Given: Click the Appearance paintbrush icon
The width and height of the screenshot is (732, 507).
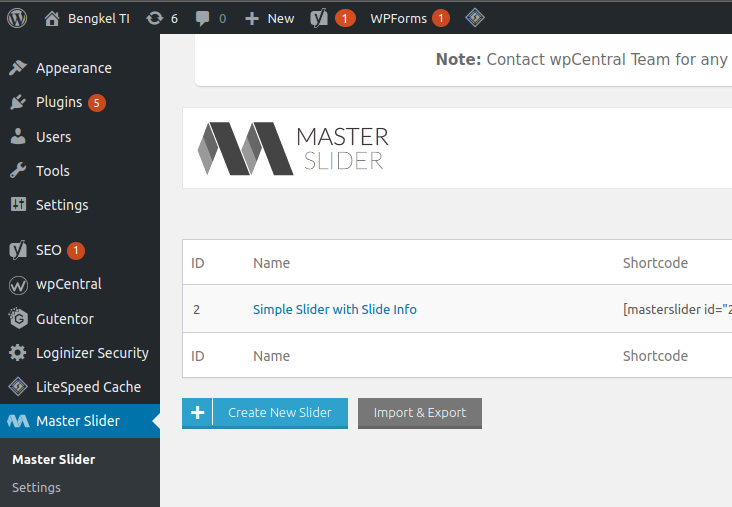Looking at the screenshot, I should 18,68.
